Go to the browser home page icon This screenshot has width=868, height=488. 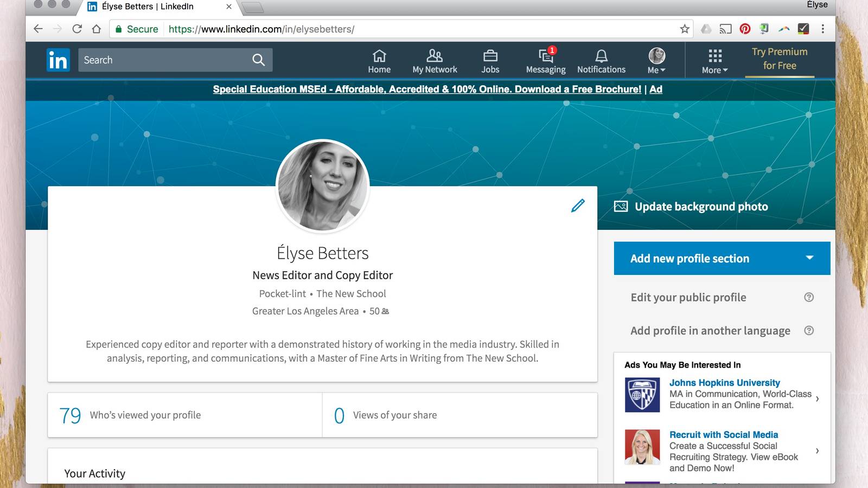pyautogui.click(x=97, y=29)
